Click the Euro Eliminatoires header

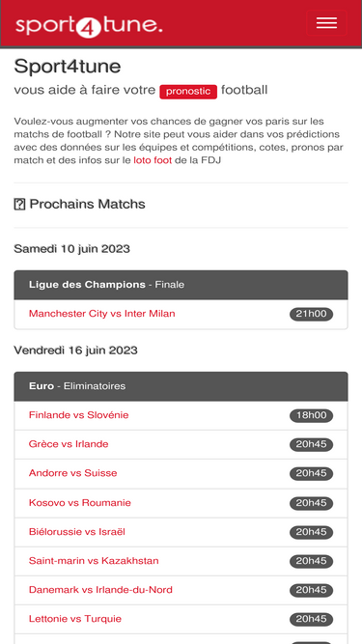point(181,386)
